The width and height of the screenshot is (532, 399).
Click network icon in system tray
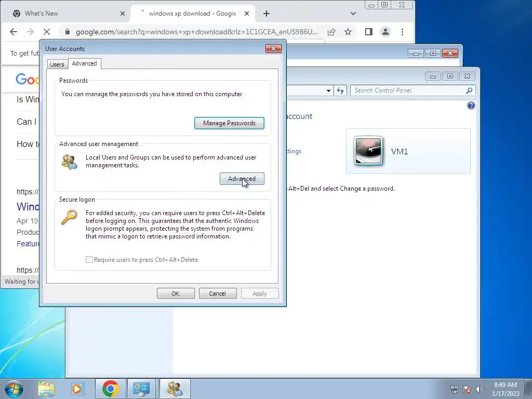[454, 389]
